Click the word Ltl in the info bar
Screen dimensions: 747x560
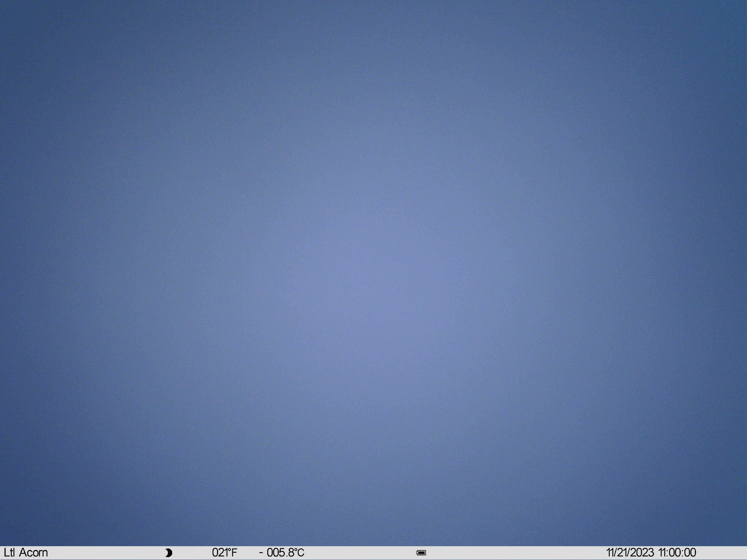point(10,553)
